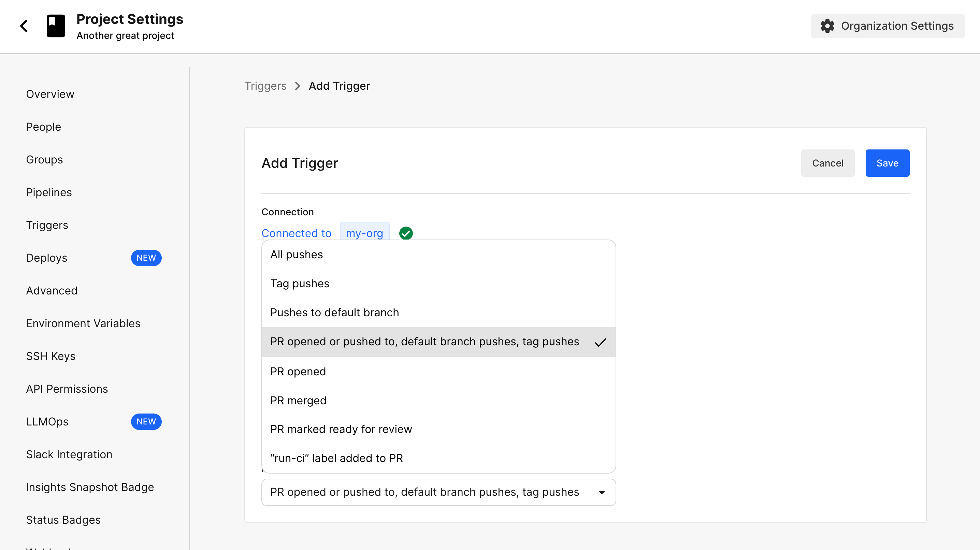Image resolution: width=980 pixels, height=550 pixels.
Task: Open Slack Integration settings
Action: click(x=69, y=454)
